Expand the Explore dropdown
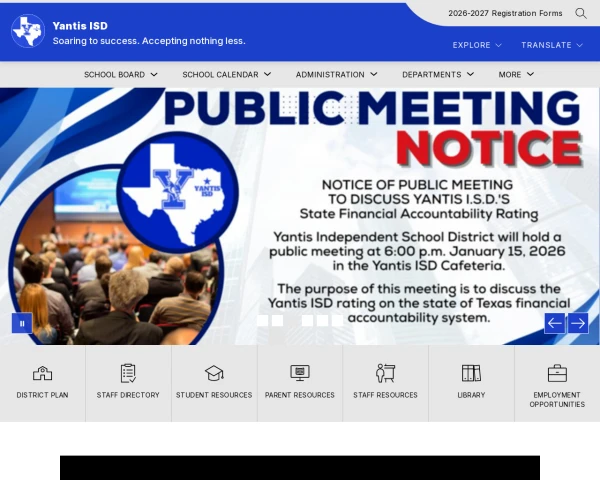 pyautogui.click(x=477, y=45)
